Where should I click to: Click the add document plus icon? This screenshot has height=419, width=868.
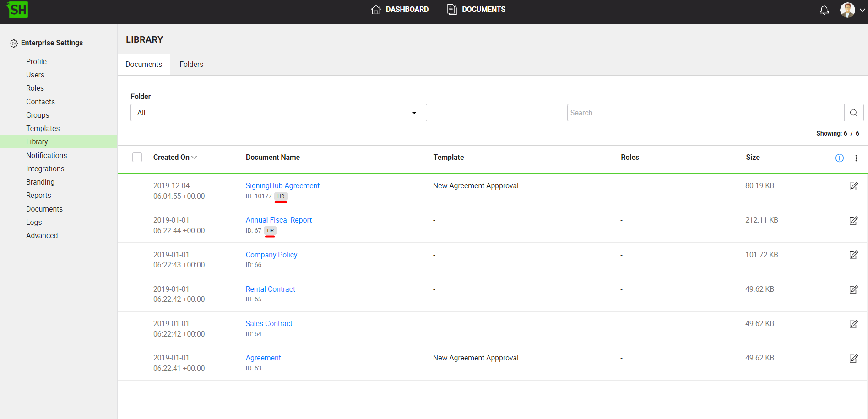point(839,158)
